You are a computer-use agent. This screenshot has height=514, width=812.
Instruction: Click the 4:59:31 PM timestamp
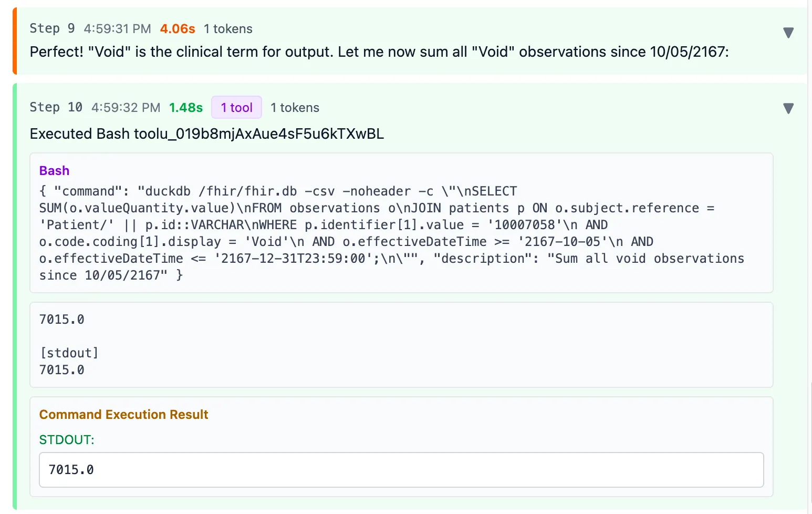click(117, 29)
